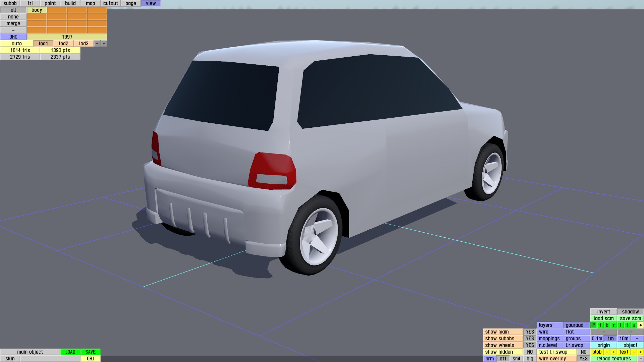644x362 pixels.
Task: Toggle the 'P' view shortcut button
Action: pos(593,325)
